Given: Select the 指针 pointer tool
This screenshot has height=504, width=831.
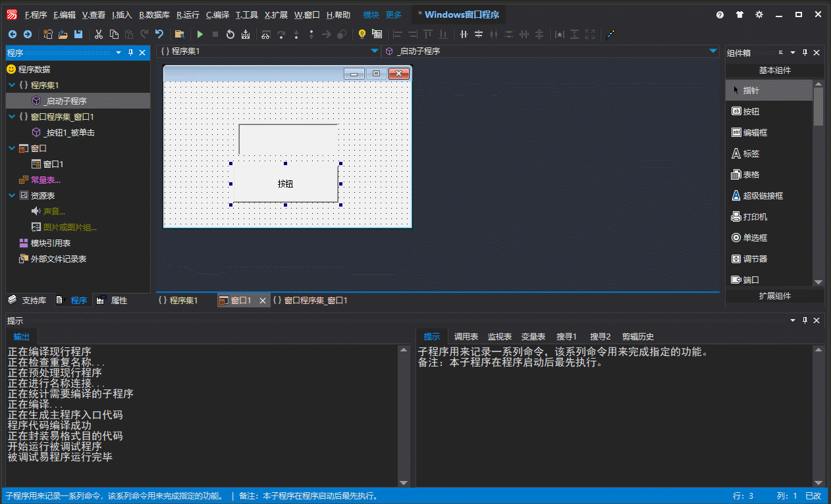Looking at the screenshot, I should pos(769,91).
